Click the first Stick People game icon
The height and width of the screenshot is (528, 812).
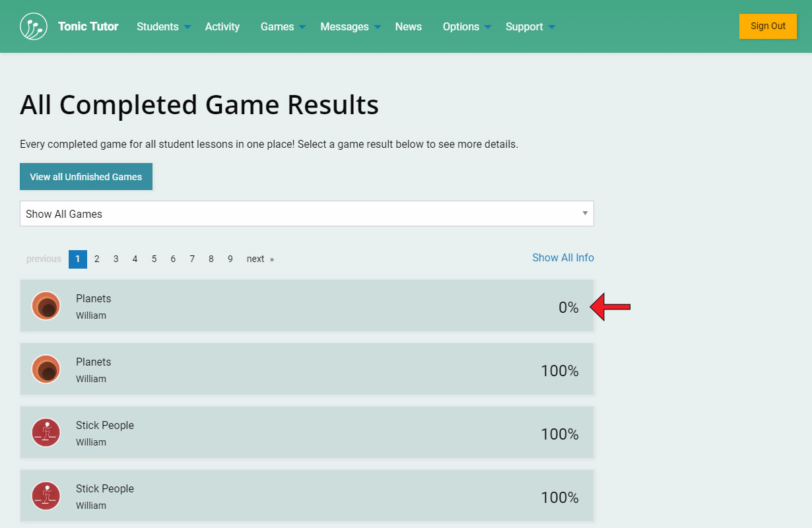(x=46, y=432)
